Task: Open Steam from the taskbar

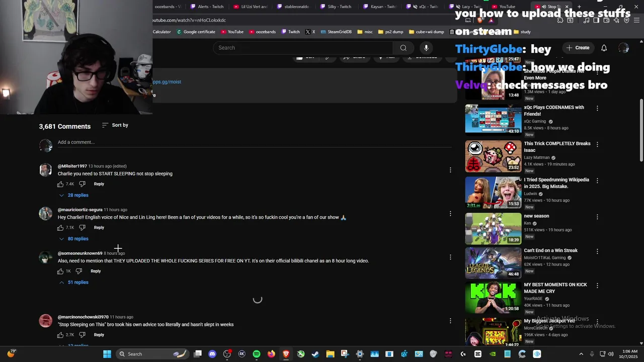Action: tap(315, 354)
